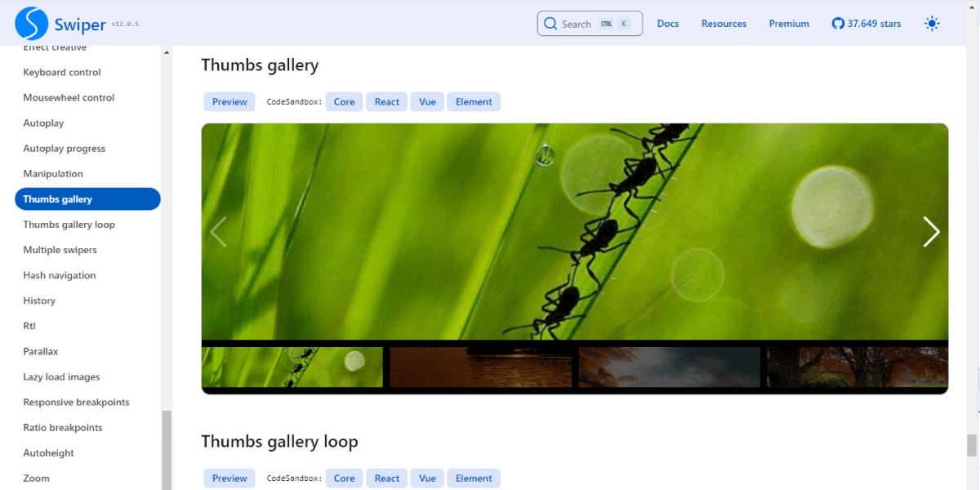Select the ants thumbnail in gallery

click(292, 367)
